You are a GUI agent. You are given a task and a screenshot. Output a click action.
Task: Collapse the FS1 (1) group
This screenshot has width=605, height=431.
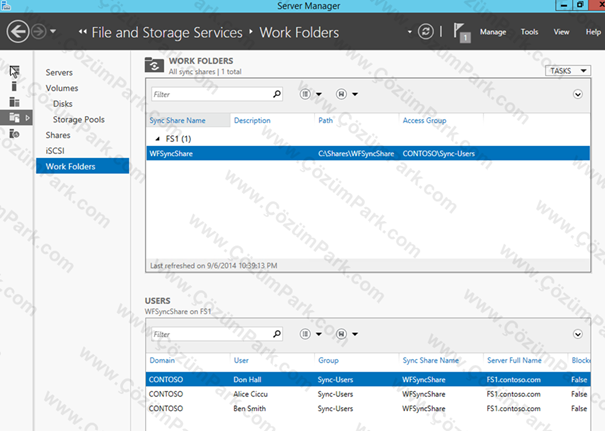[x=157, y=139]
